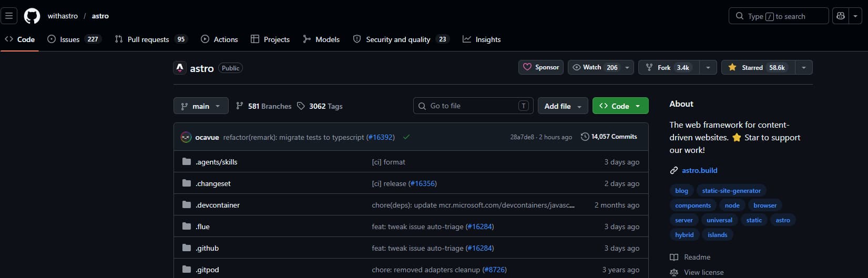The width and height of the screenshot is (868, 278).
Task: Click the GitHub logo icon
Action: click(x=32, y=16)
